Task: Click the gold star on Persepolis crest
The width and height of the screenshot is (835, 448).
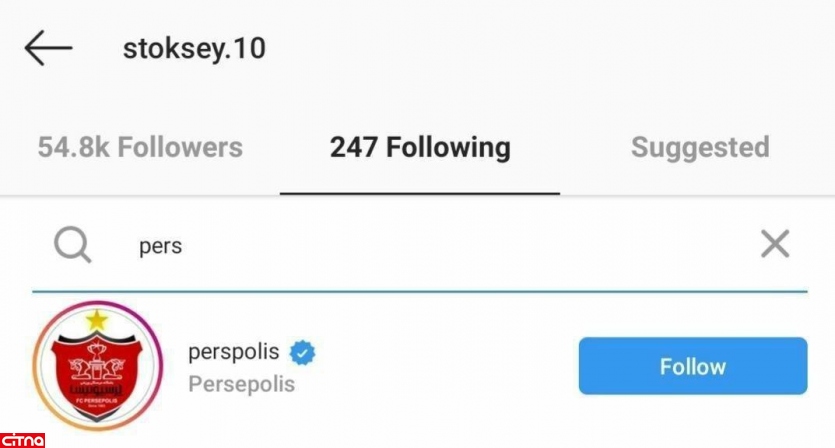Action: coord(97,321)
